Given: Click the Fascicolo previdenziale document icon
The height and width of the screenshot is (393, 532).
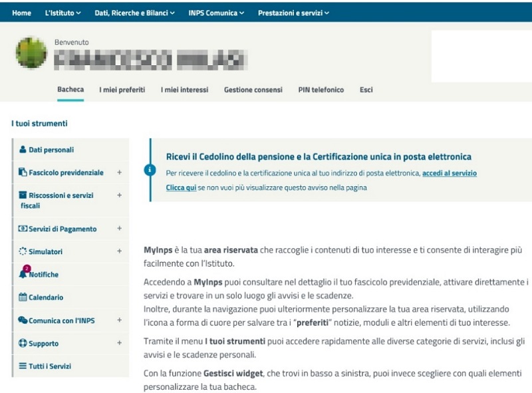Looking at the screenshot, I should pos(23,172).
